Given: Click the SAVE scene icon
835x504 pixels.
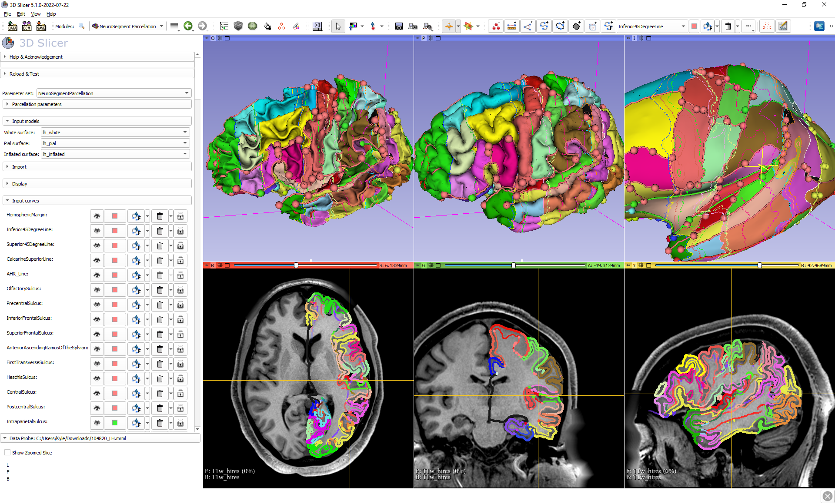Looking at the screenshot, I should click(x=41, y=26).
